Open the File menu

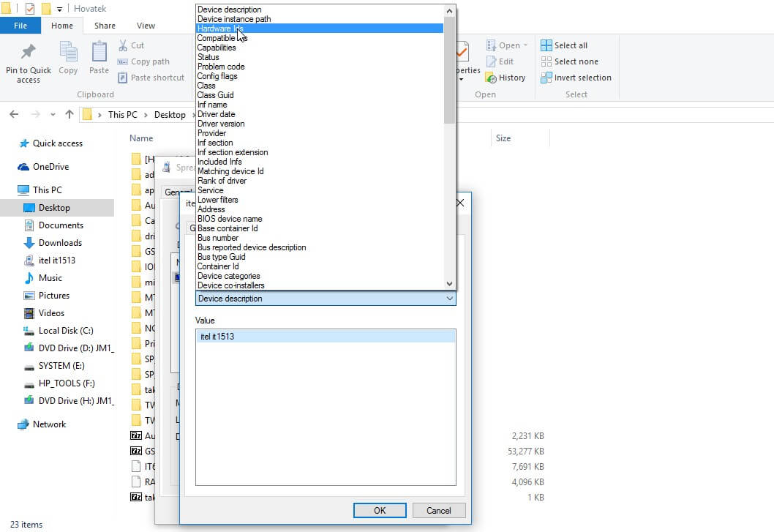click(21, 25)
